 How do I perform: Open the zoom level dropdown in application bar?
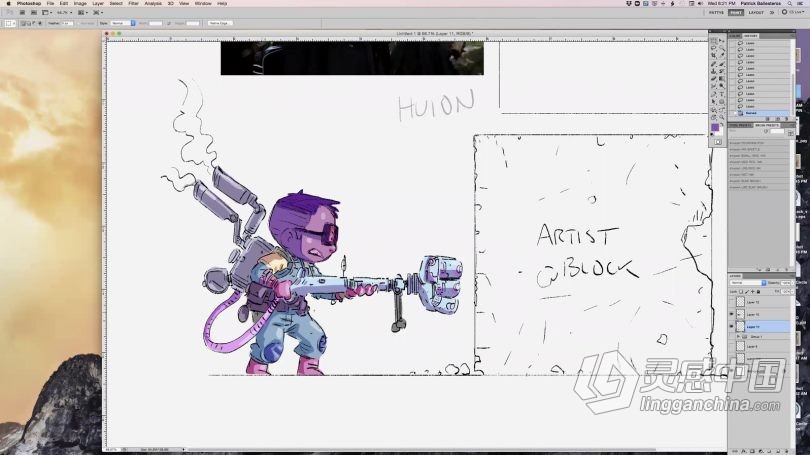65,12
